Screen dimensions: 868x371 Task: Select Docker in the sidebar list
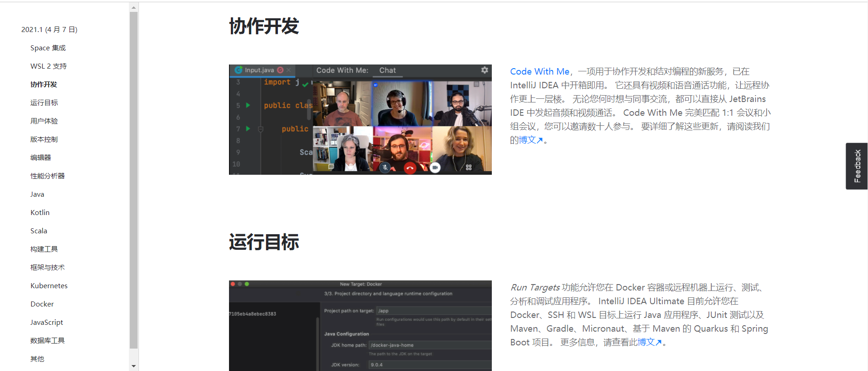[x=42, y=304]
